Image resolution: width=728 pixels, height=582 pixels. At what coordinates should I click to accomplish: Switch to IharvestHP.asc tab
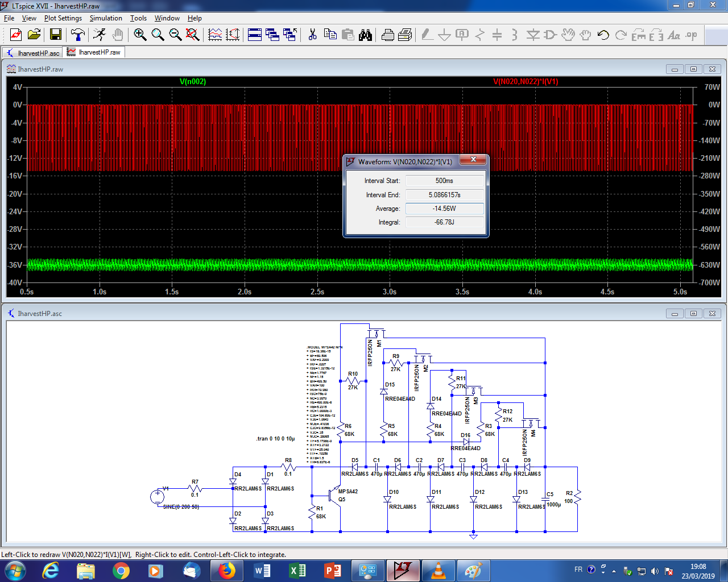pyautogui.click(x=33, y=53)
